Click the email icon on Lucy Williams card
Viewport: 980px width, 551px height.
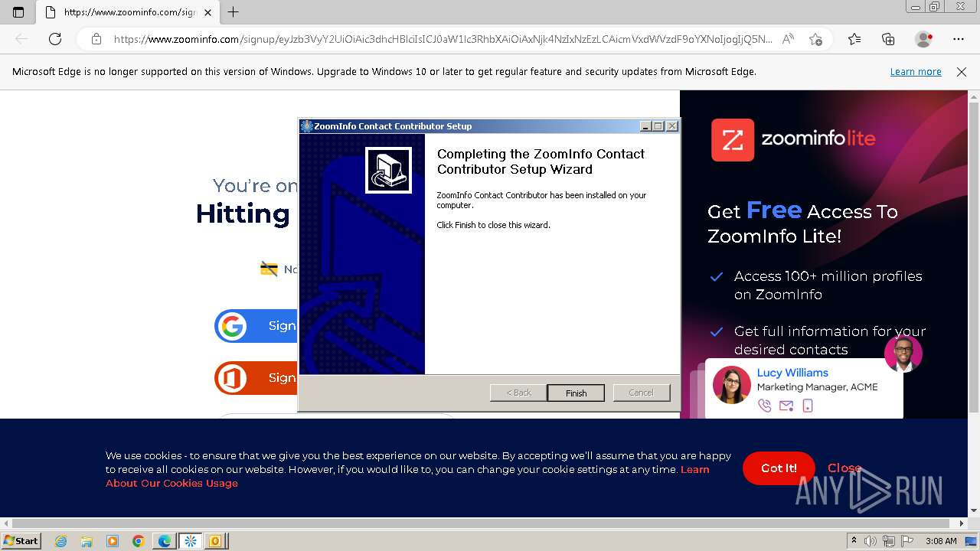(x=786, y=406)
